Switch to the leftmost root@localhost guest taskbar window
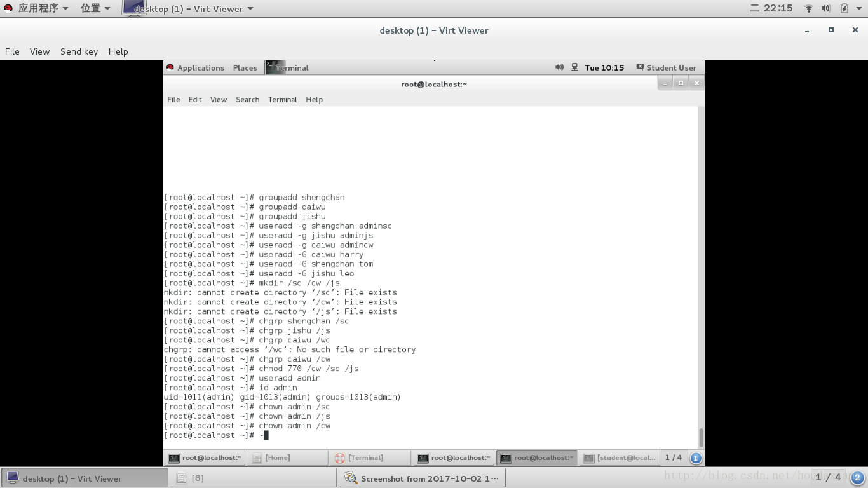This screenshot has height=488, width=868. (x=205, y=457)
